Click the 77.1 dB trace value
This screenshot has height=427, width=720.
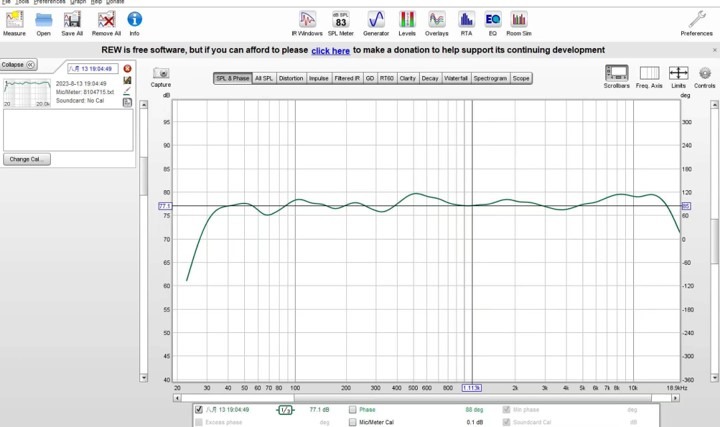320,410
